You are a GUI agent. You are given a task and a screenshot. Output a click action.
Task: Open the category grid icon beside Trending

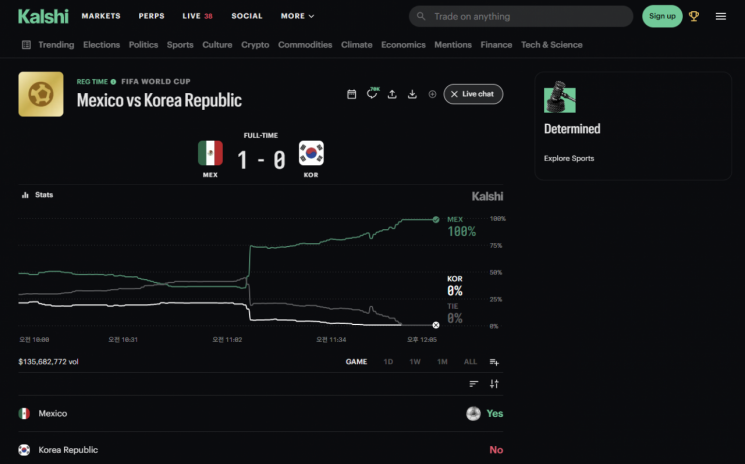click(26, 45)
